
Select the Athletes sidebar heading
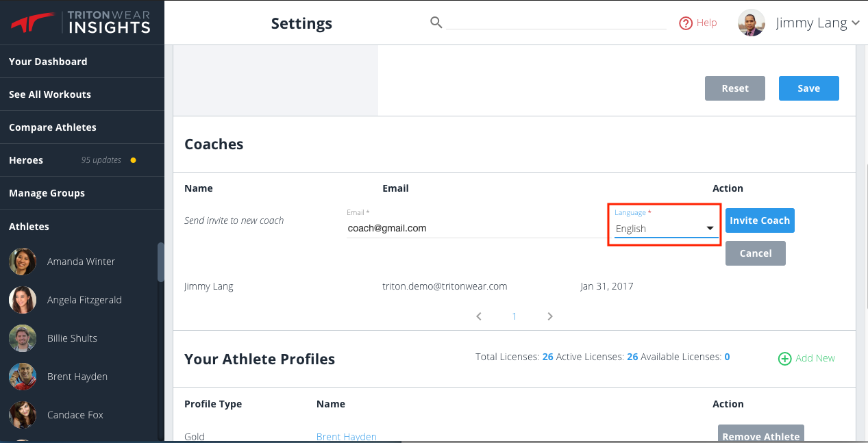(29, 227)
